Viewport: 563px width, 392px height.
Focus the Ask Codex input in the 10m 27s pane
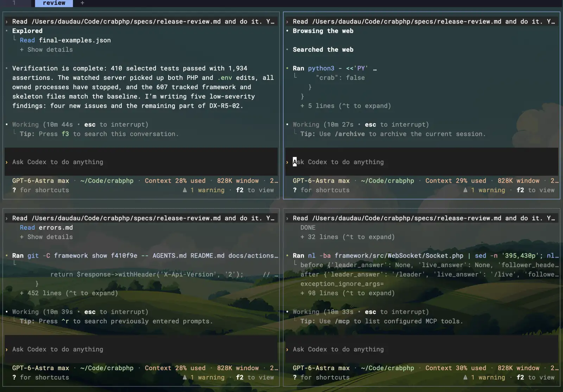422,162
